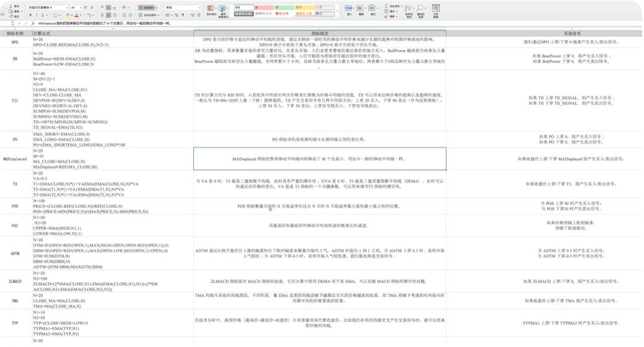
Task: Toggle the Wrap Text button
Action: click(147, 7)
